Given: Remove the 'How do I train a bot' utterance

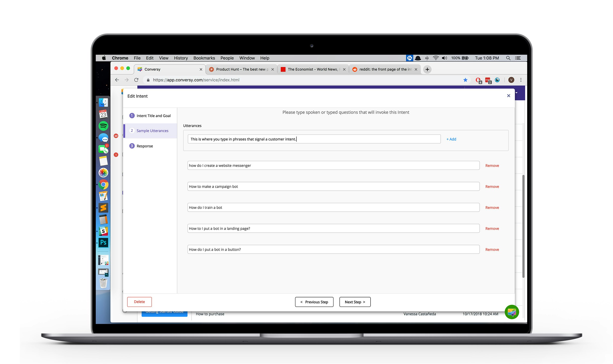Looking at the screenshot, I should (492, 207).
